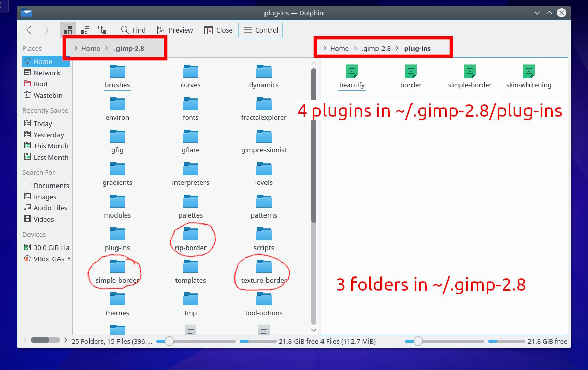
Task: Select the dynamics folder
Action: pos(264,76)
